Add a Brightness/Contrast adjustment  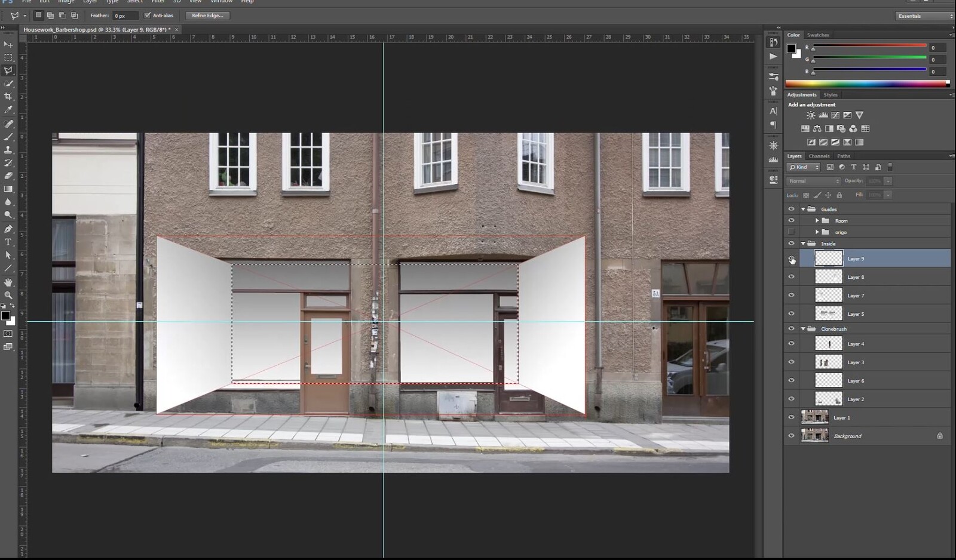tap(811, 115)
